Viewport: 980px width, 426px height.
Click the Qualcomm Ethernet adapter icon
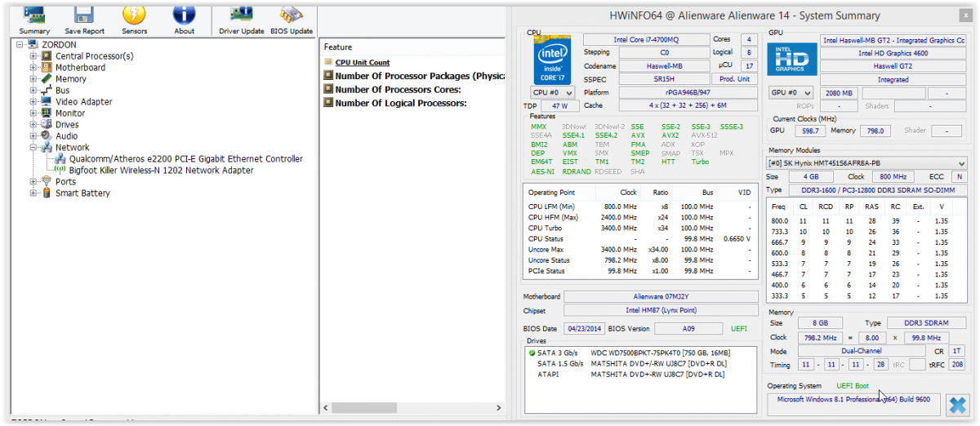coord(61,159)
